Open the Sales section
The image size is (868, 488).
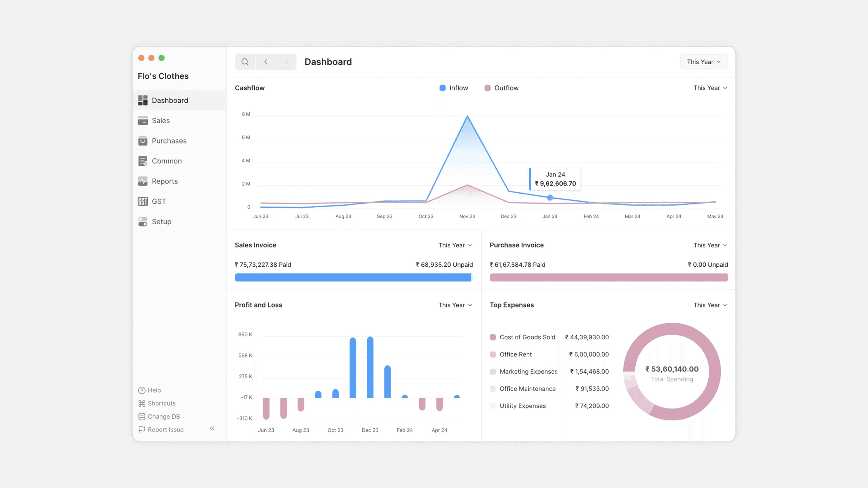[x=179, y=121]
